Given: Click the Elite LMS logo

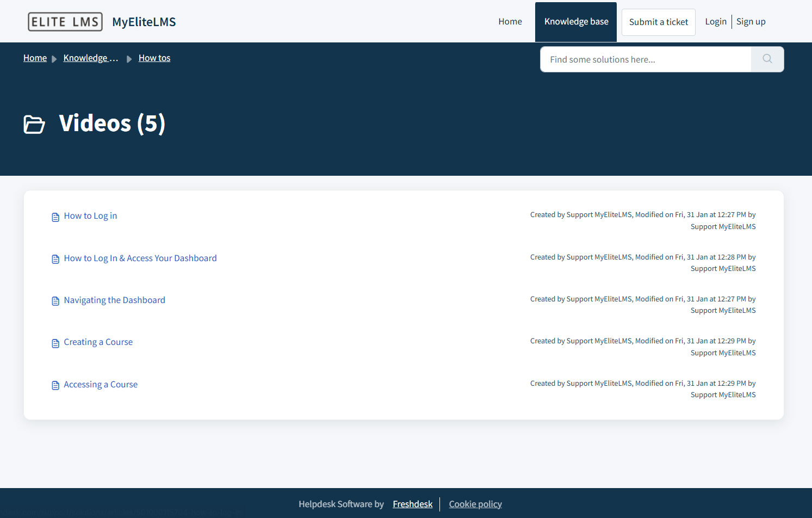Looking at the screenshot, I should click(x=65, y=22).
